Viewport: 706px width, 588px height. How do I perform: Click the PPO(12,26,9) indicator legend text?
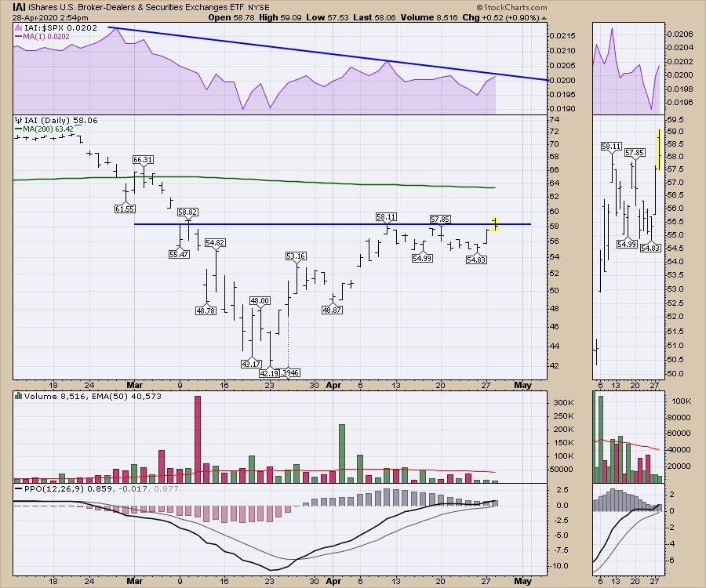pos(101,488)
